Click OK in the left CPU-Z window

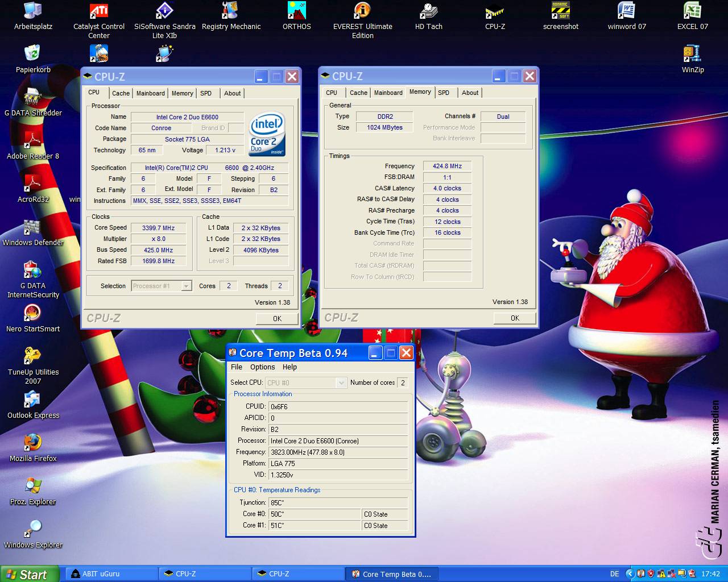pyautogui.click(x=277, y=318)
